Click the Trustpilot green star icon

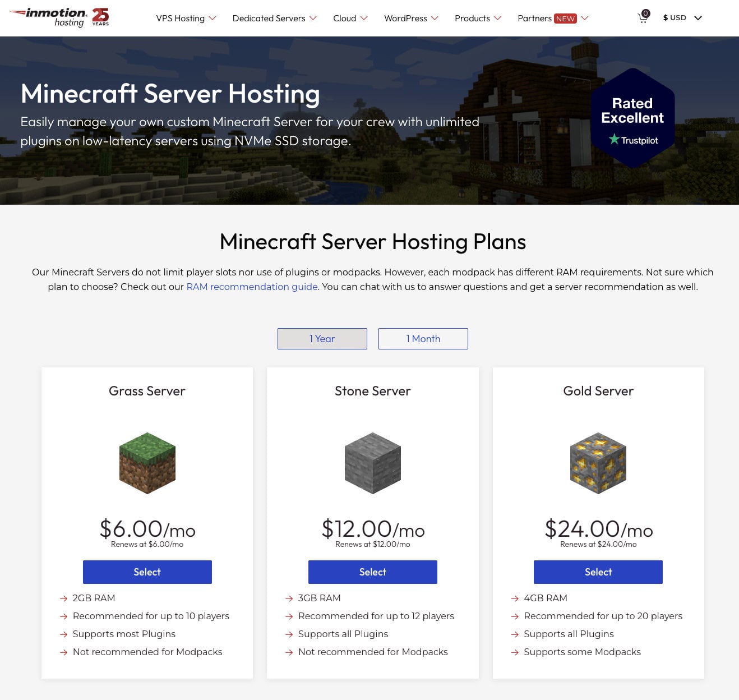[x=614, y=139]
